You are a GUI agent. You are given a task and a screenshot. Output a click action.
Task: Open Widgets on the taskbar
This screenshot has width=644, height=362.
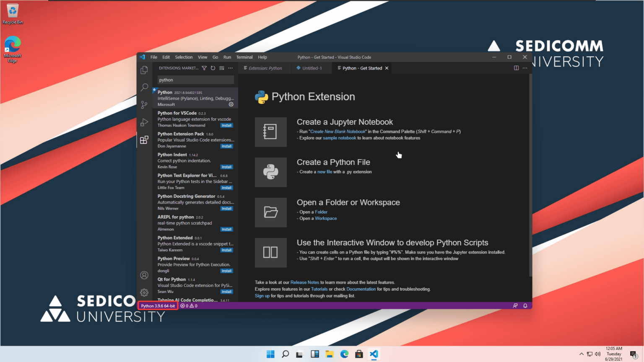pyautogui.click(x=315, y=354)
